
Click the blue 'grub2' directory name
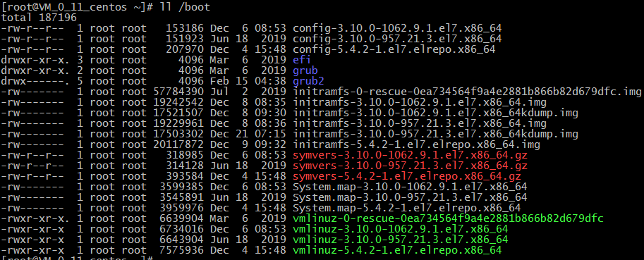[x=308, y=81]
